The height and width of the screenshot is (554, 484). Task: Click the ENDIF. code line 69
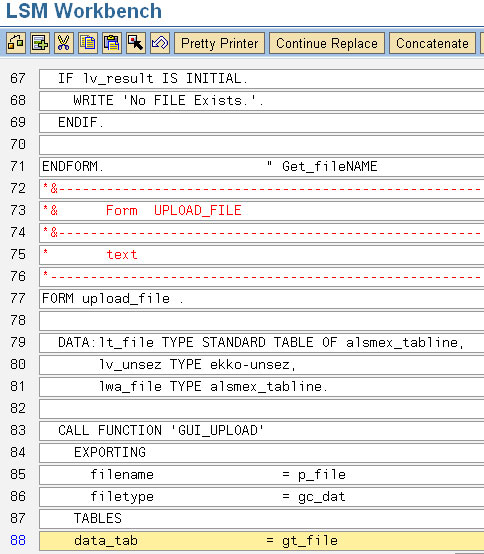tap(261, 123)
